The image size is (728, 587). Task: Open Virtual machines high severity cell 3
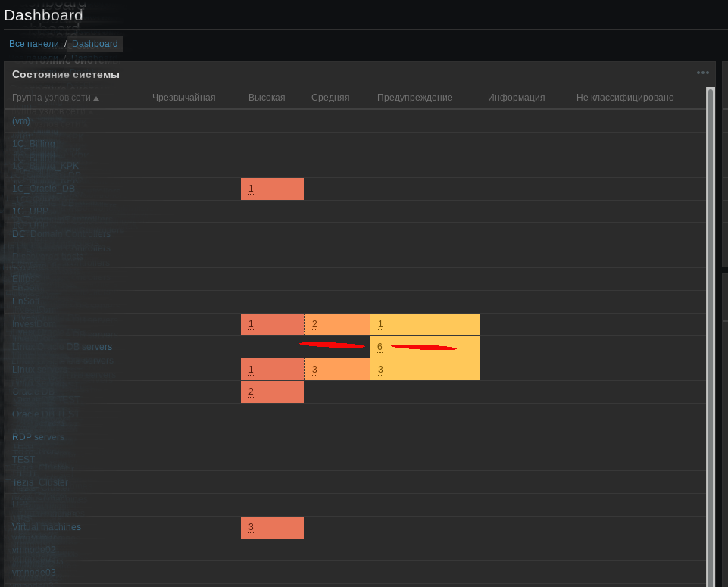[272, 528]
